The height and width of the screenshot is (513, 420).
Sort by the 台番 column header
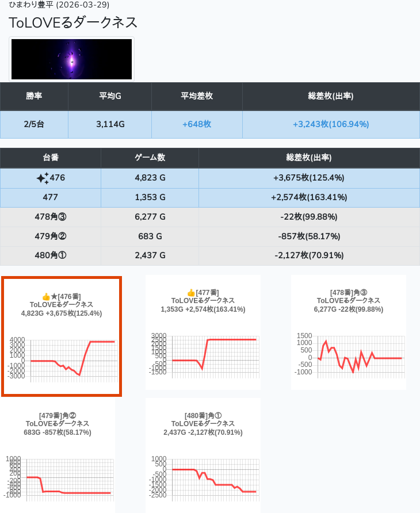coord(51,158)
